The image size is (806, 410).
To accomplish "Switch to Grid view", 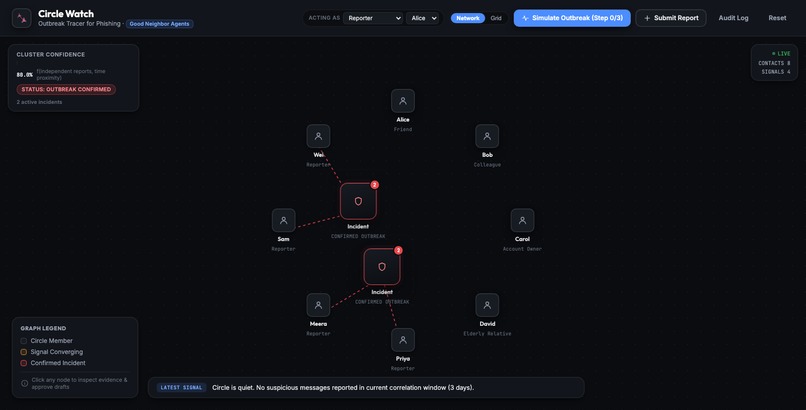I will (x=496, y=18).
